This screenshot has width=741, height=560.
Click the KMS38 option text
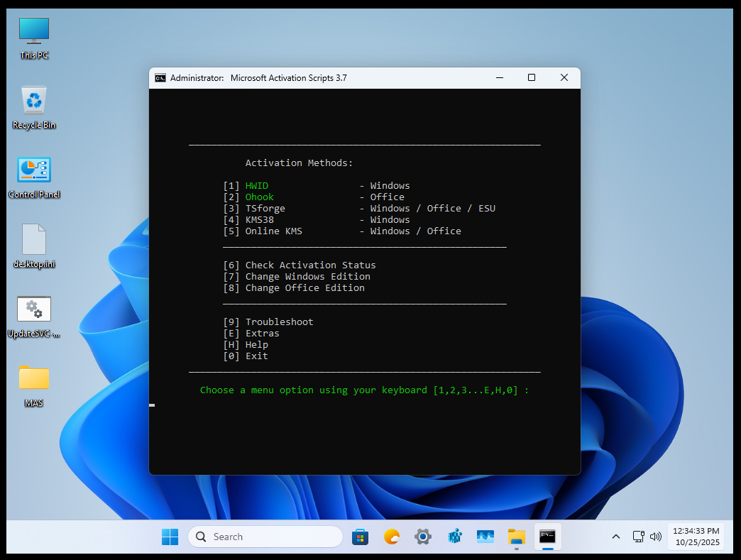[x=260, y=220]
